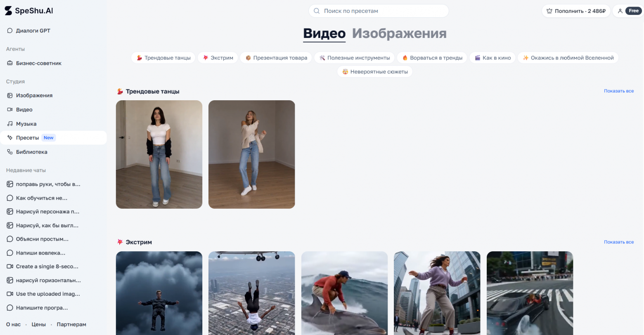644x335 pixels.
Task: Open the О нас footer link
Action: (13, 324)
